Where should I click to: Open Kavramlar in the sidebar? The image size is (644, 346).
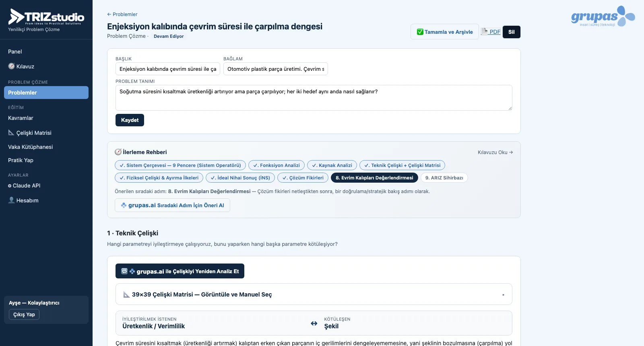coord(46,118)
